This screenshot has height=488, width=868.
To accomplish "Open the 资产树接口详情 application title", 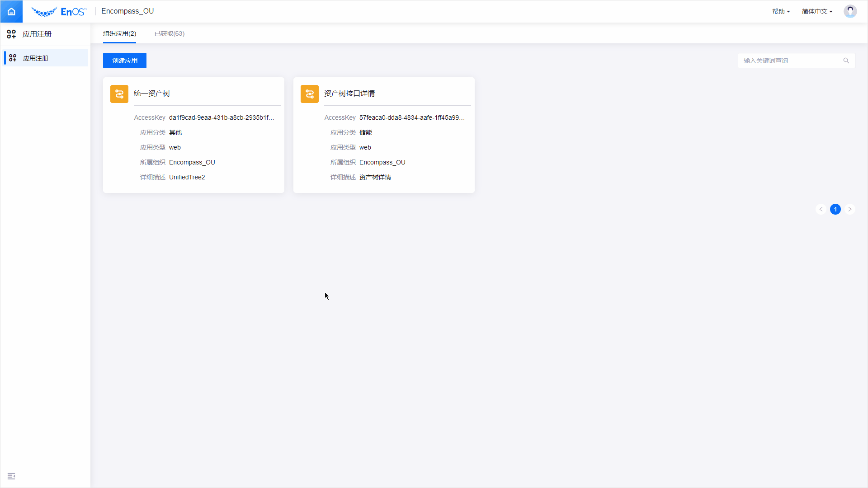I will (349, 94).
